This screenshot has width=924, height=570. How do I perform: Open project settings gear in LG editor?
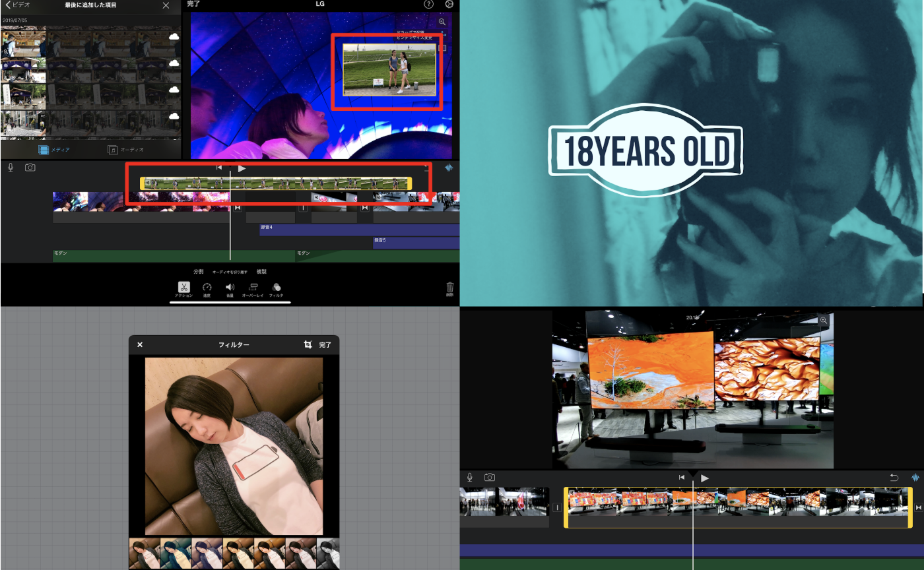449,4
